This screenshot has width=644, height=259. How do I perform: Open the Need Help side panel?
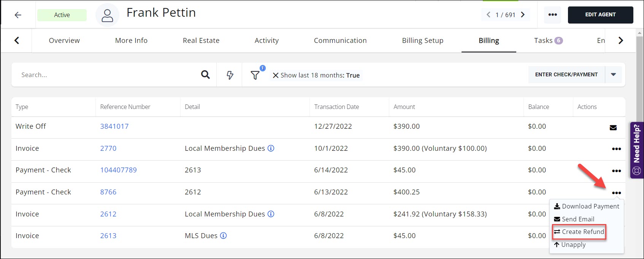[636, 150]
